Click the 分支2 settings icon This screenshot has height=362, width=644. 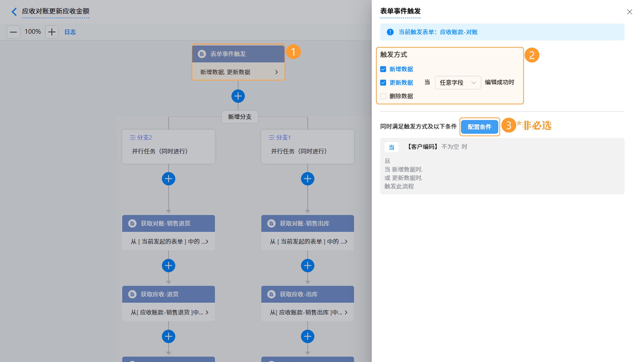(x=132, y=137)
